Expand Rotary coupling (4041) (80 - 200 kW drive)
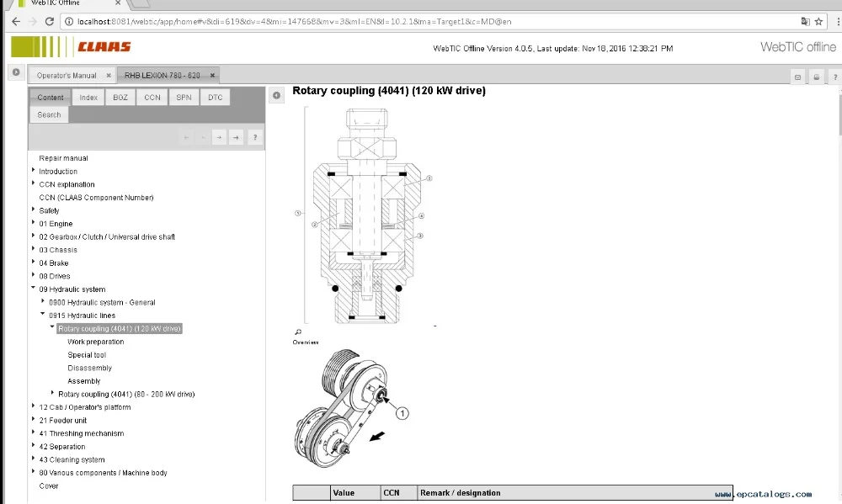 [x=52, y=393]
